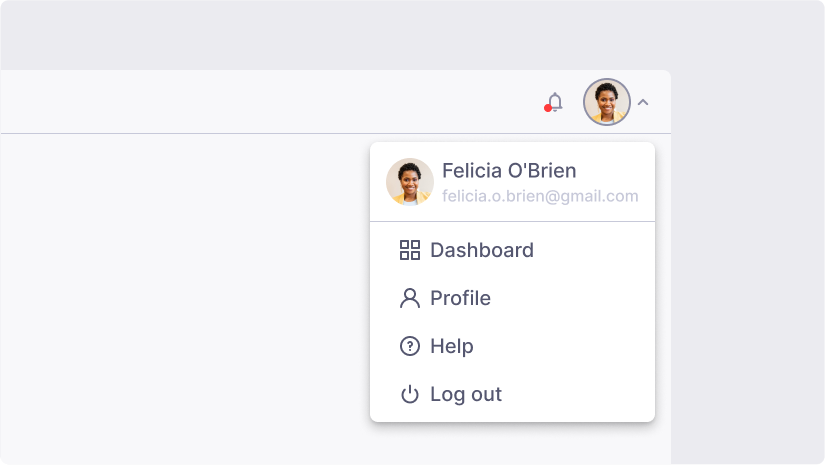825x465 pixels.
Task: Click the felicia.o.brien@gmail.com email address
Action: click(540, 196)
